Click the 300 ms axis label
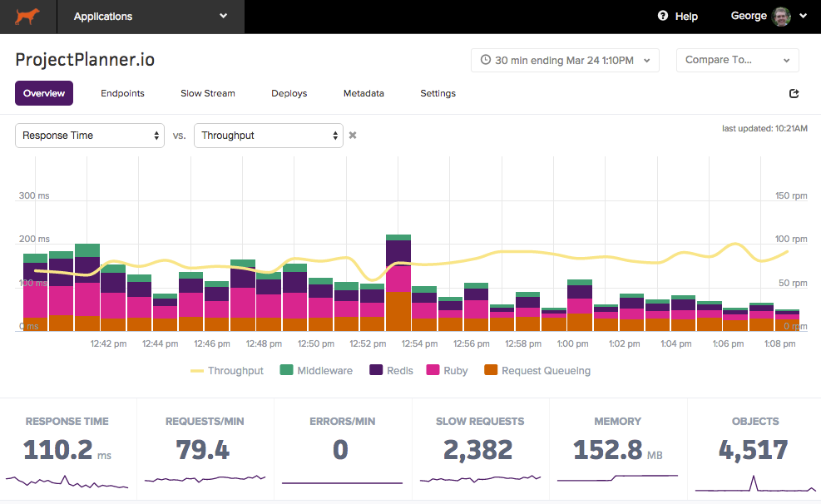Image resolution: width=821 pixels, height=504 pixels. [x=34, y=195]
